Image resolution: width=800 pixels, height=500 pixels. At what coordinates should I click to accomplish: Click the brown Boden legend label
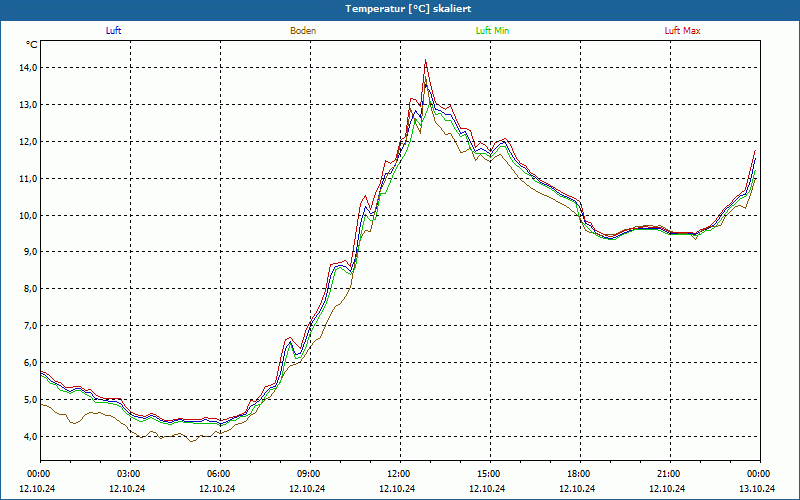[x=303, y=31]
